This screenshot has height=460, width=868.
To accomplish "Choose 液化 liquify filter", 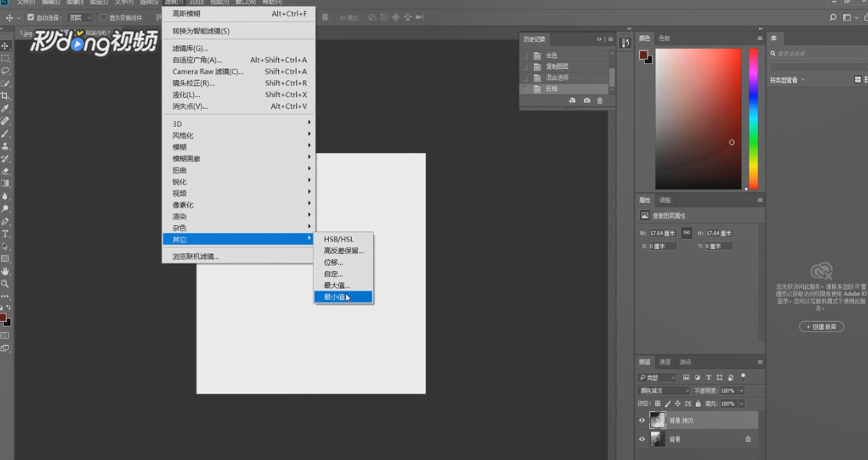I will click(x=239, y=95).
